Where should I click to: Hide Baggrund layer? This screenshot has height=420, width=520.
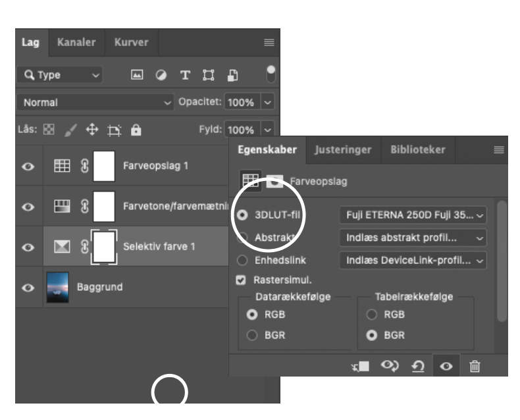point(28,288)
